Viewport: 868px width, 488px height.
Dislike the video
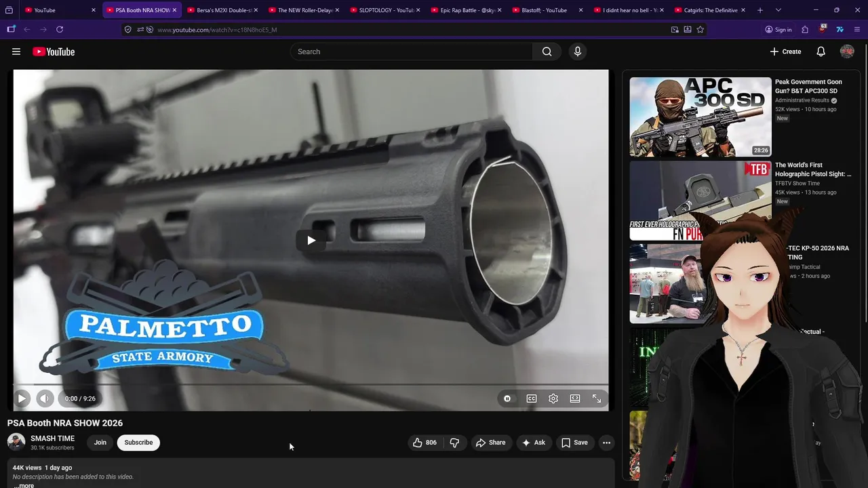[454, 443]
